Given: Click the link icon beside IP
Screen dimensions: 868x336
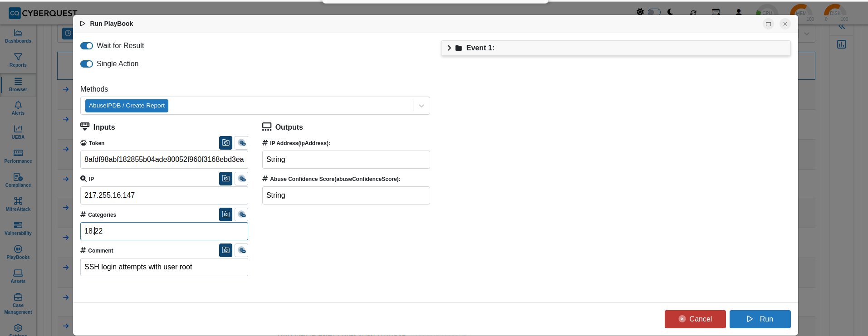Looking at the screenshot, I should click(241, 179).
